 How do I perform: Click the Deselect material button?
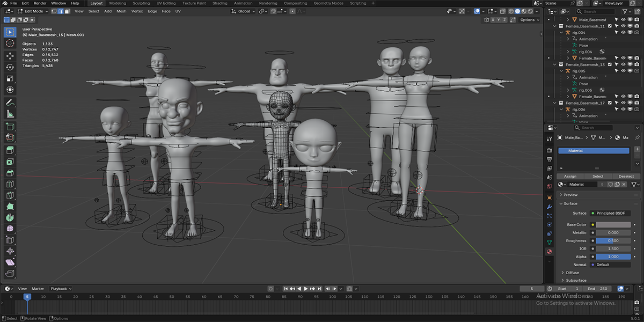(x=626, y=176)
